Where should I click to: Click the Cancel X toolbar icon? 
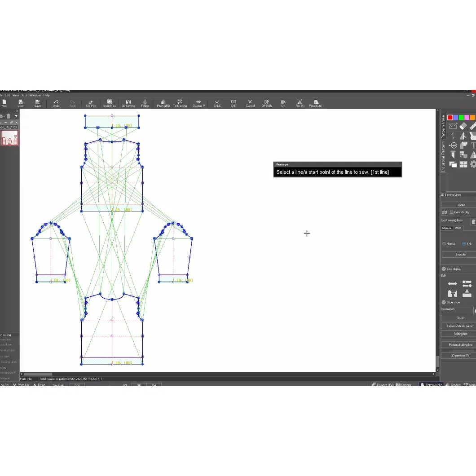coord(250,103)
